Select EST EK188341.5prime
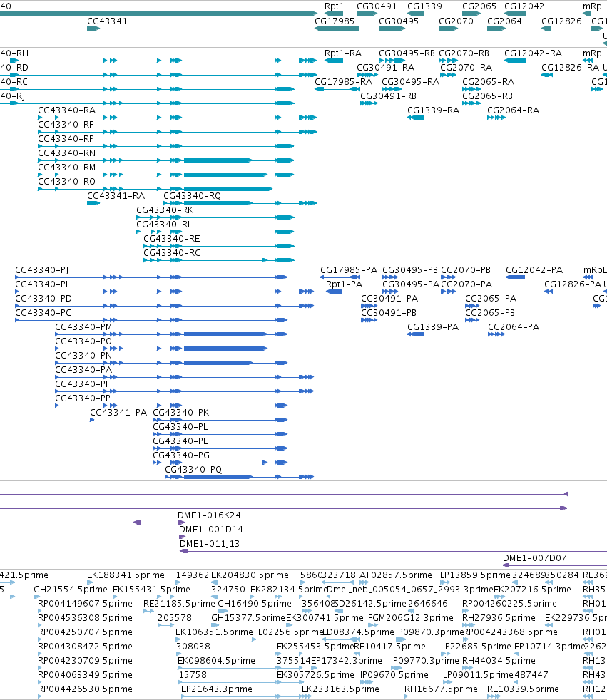The height and width of the screenshot is (700, 607). 126,575
